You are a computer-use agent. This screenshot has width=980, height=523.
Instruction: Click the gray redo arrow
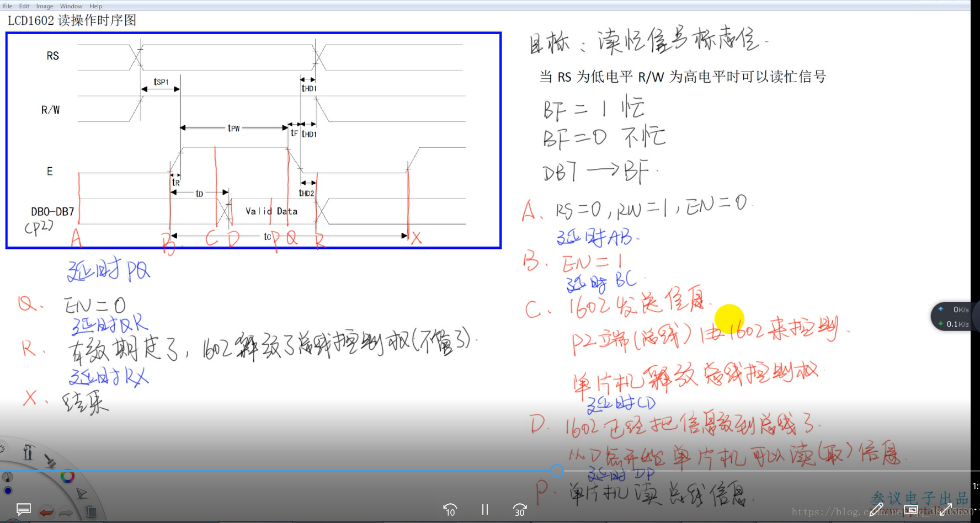[x=66, y=513]
